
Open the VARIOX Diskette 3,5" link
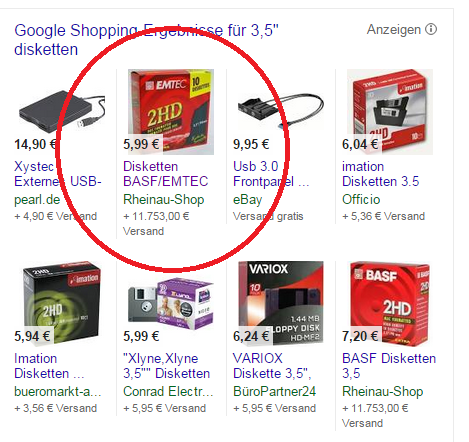point(272,366)
